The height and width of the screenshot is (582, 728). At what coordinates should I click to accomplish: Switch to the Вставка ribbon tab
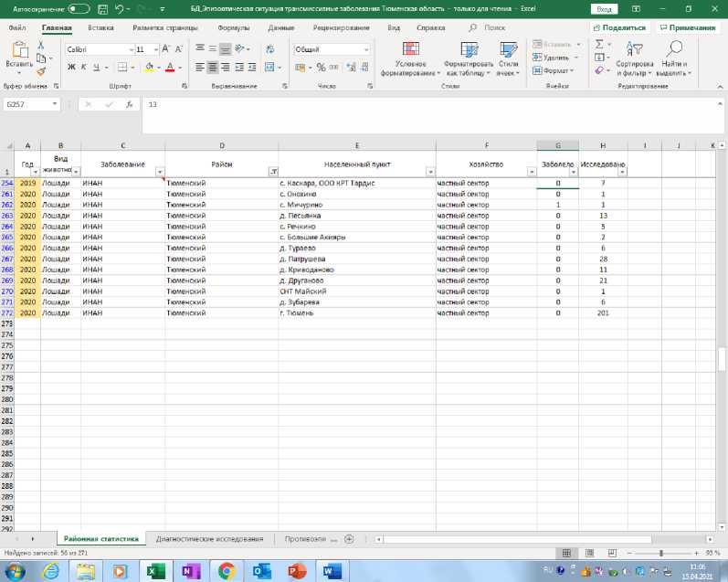[x=101, y=27]
